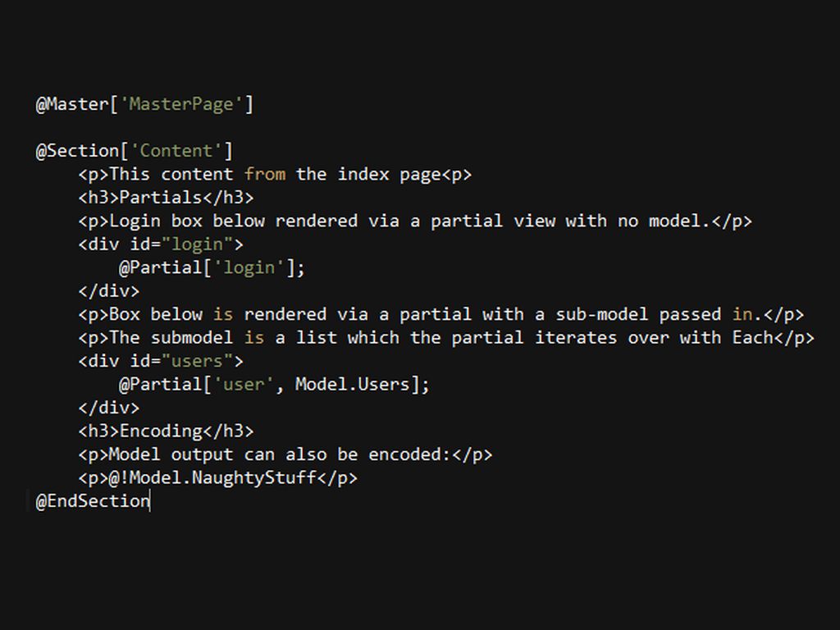Select the 'Content' string literal
Viewport: 840px width, 630px height.
[176, 151]
